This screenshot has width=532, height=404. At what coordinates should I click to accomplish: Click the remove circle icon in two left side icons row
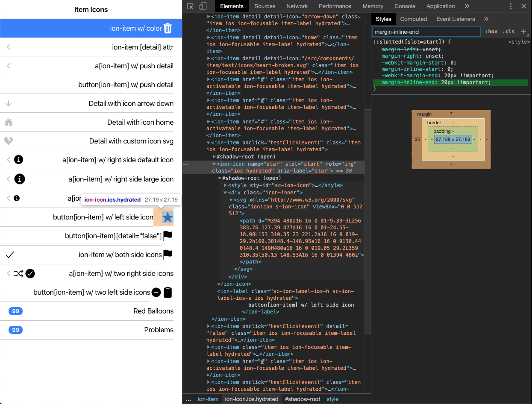[156, 292]
